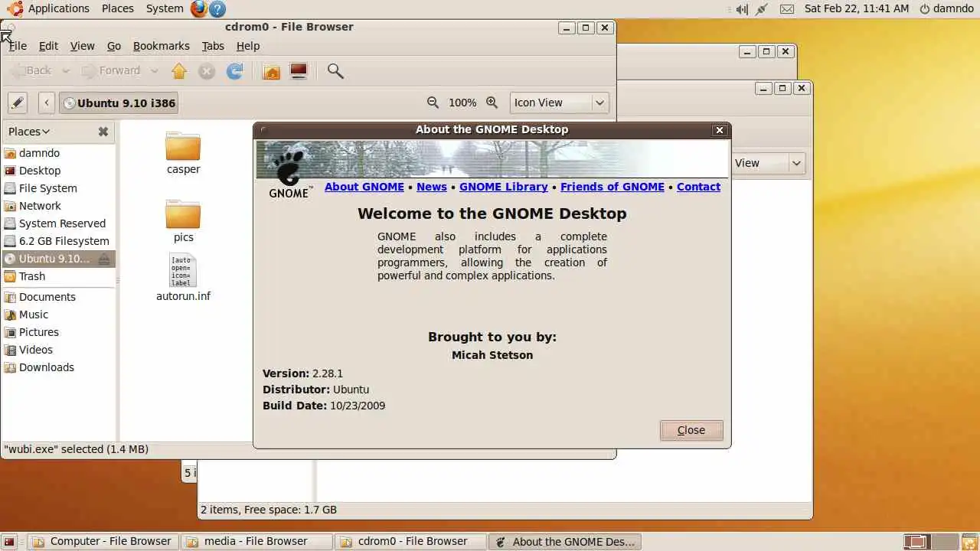
Task: Open the Icon View dropdown in cdrom0
Action: [x=559, y=103]
